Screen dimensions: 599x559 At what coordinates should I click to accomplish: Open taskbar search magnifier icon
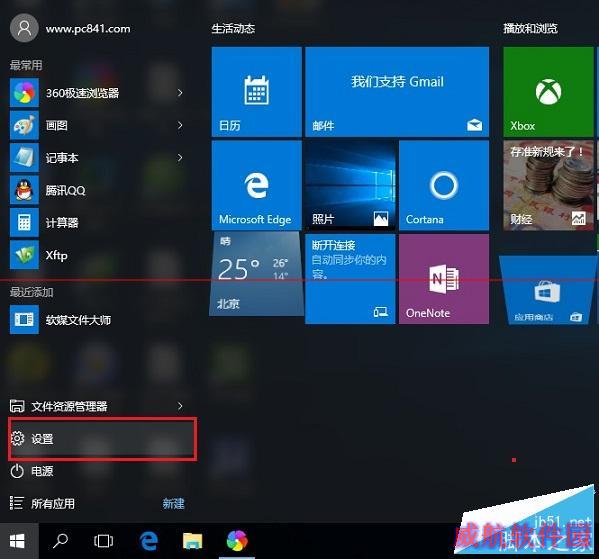coord(60,541)
